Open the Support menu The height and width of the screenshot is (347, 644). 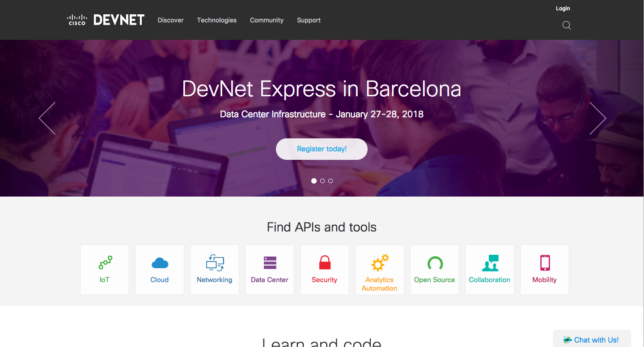pyautogui.click(x=309, y=20)
